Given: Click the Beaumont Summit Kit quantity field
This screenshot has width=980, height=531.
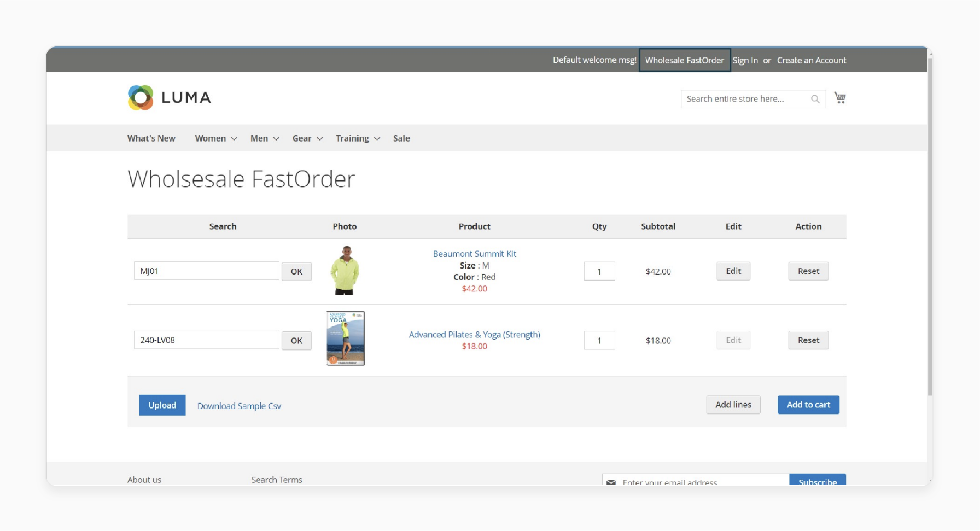Looking at the screenshot, I should pos(599,271).
